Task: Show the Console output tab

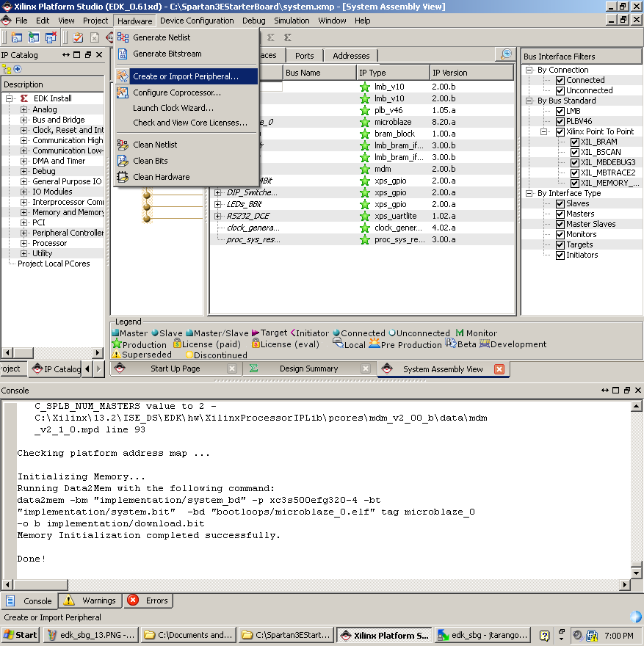Action: tap(30, 600)
